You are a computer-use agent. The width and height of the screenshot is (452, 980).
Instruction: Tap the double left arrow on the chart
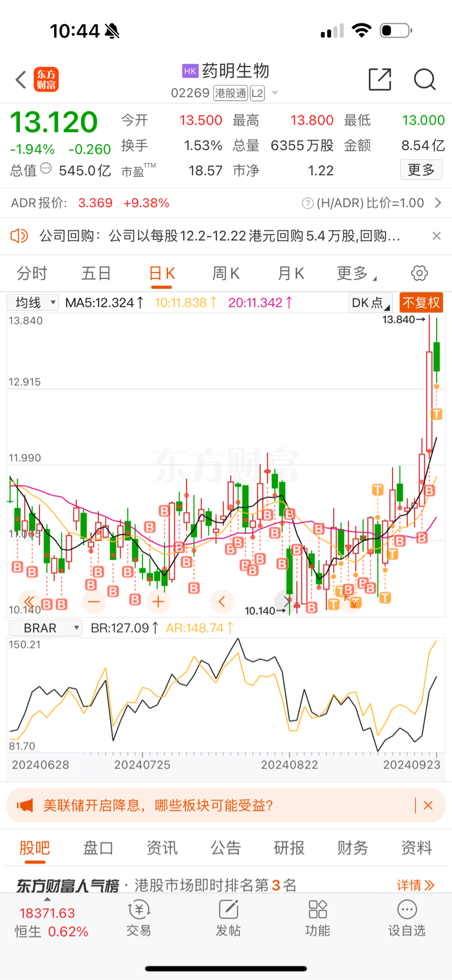(29, 602)
